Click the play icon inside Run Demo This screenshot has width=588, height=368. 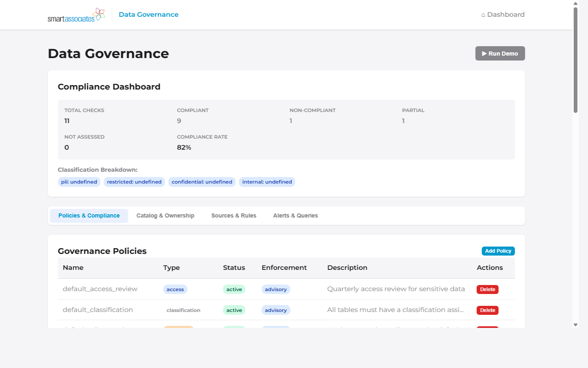pos(484,53)
